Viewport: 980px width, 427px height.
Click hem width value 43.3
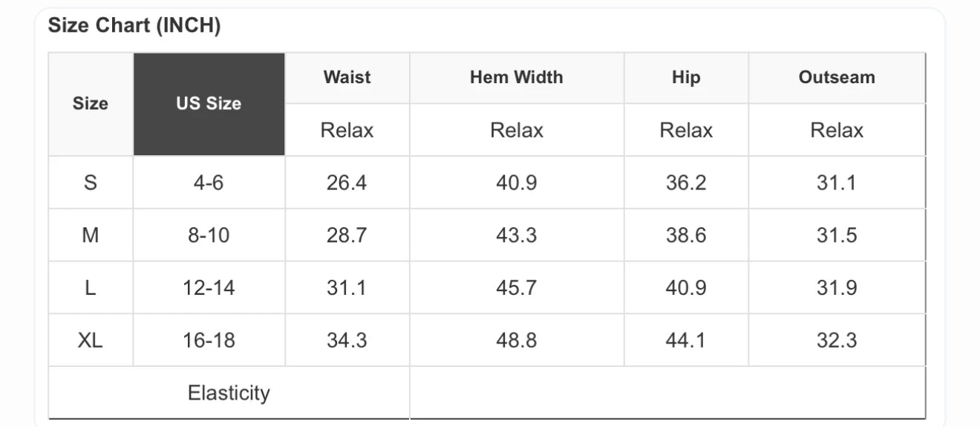pos(516,235)
